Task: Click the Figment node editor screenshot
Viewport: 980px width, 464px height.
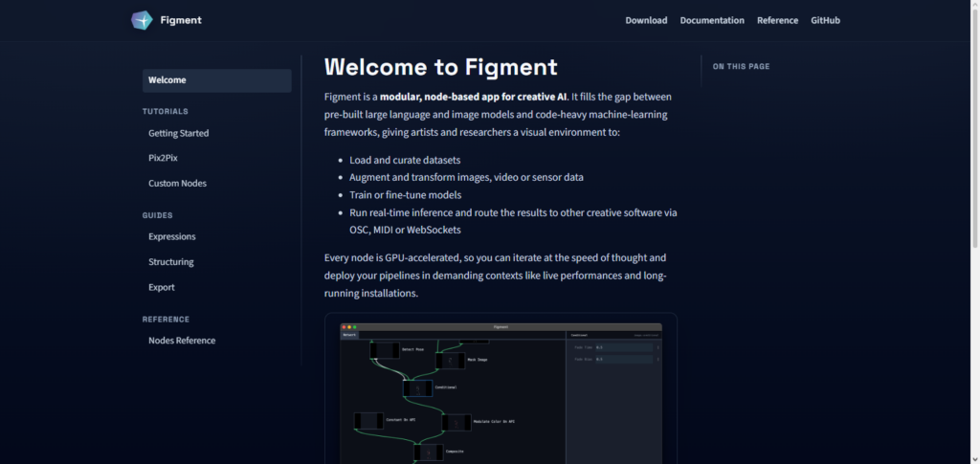Action: point(501,393)
